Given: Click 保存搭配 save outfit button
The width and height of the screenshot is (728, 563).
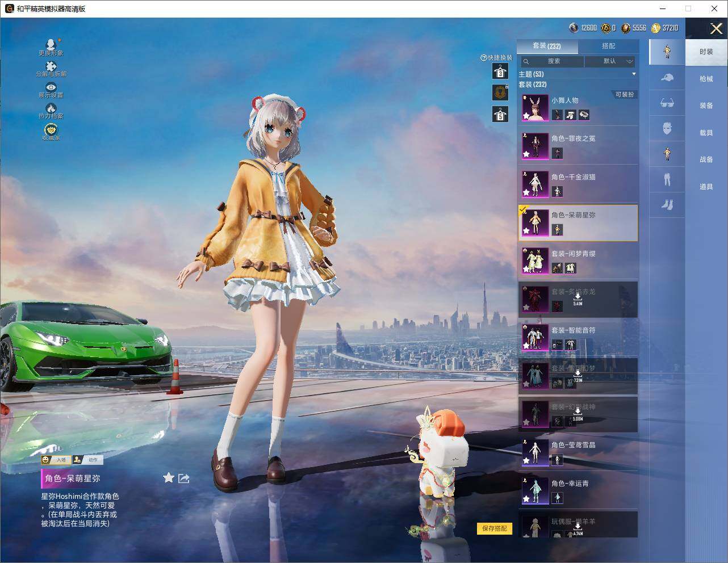Looking at the screenshot, I should (x=495, y=528).
